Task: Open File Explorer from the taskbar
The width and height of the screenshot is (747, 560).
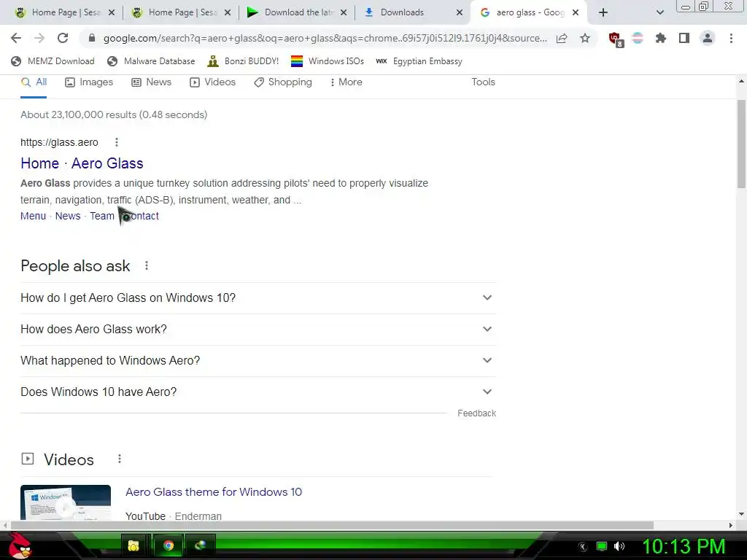Action: (133, 545)
